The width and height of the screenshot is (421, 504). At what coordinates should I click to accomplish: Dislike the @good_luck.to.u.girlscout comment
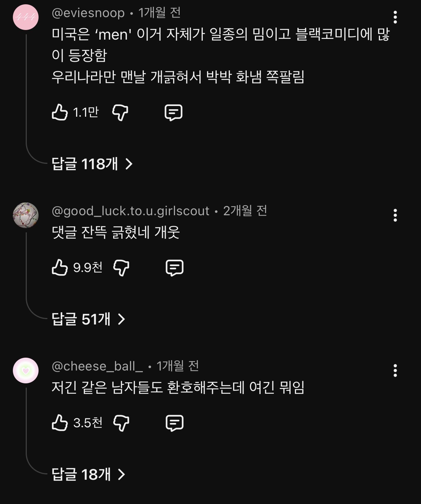(x=121, y=268)
